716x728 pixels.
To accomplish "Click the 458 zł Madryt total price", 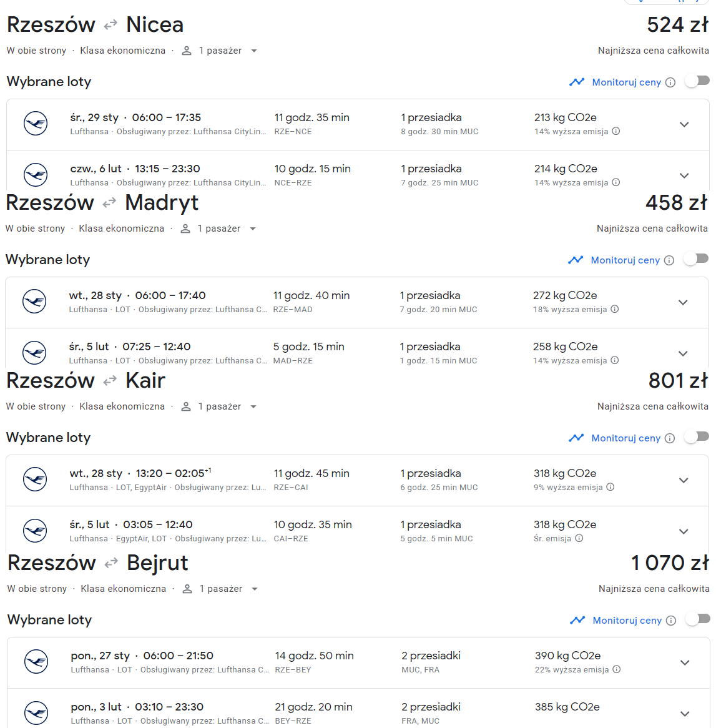I will click(677, 202).
